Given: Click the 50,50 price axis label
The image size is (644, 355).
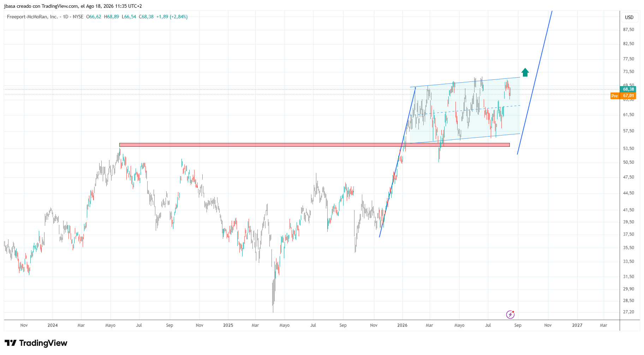Looking at the screenshot, I should click(x=628, y=162).
